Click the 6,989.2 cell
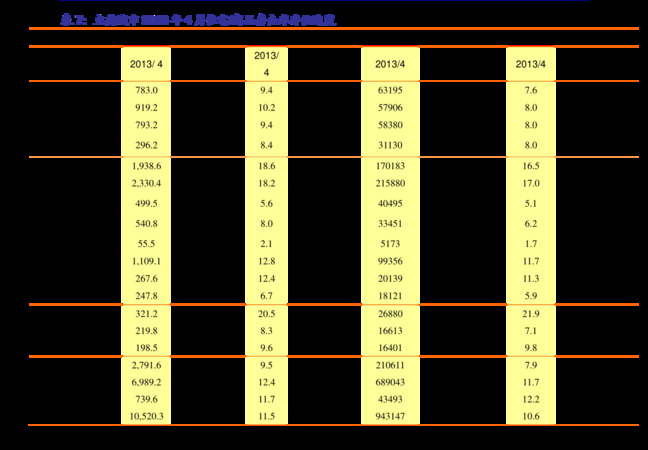648x450 pixels. [146, 382]
